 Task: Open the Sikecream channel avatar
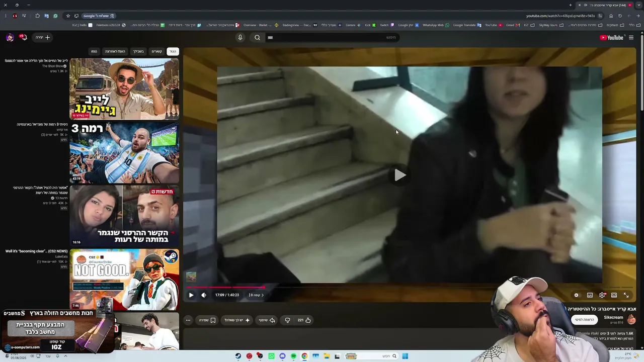(631, 319)
